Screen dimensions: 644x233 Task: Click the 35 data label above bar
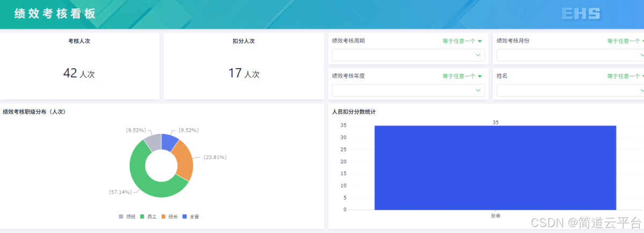pos(495,122)
